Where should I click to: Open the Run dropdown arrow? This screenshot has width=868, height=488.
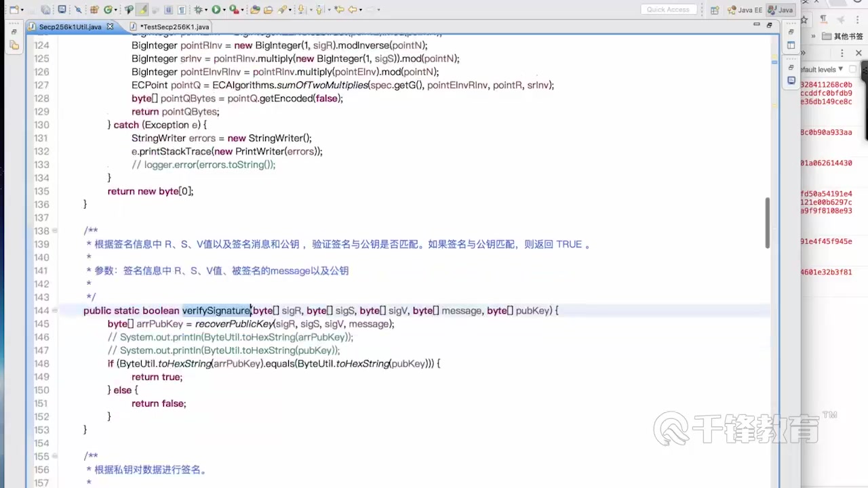[x=224, y=10]
